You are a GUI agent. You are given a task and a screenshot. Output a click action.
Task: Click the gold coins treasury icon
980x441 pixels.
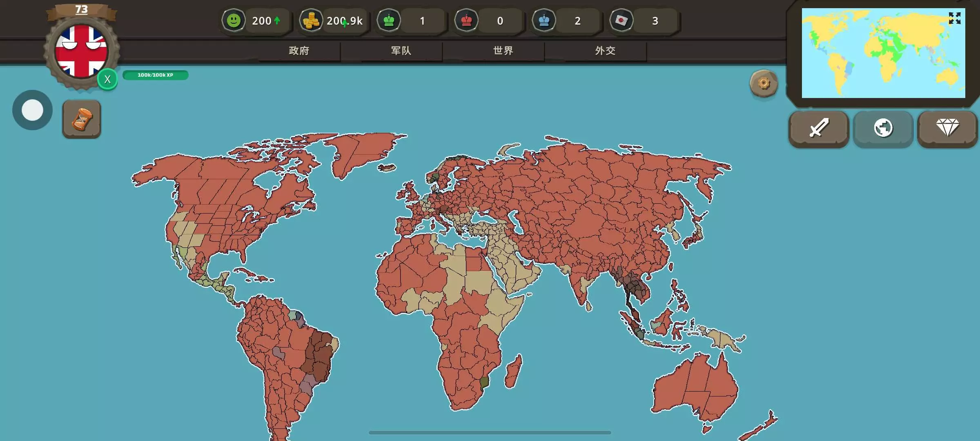pos(311,20)
